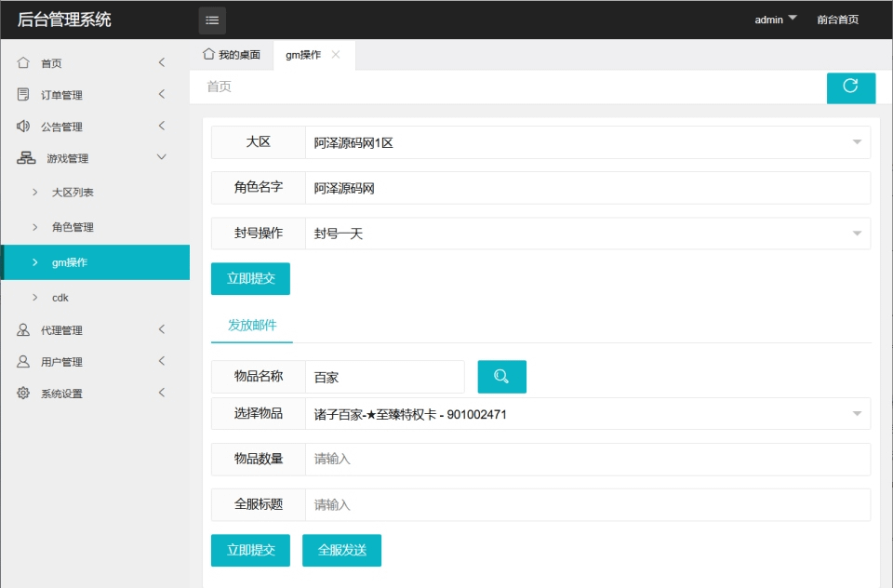Click the magnifier search icon beside 物品名称
Screen dimensions: 893x588
point(501,377)
